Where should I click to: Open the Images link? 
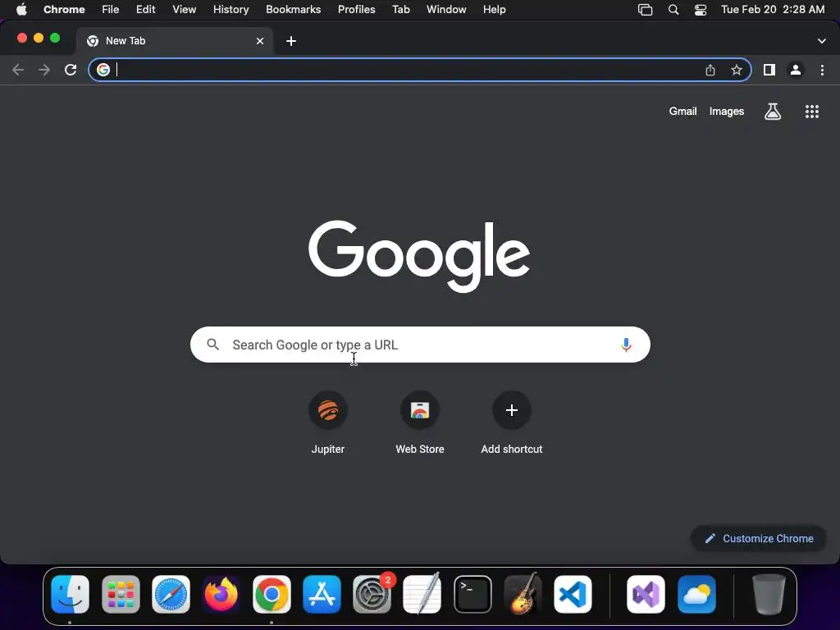click(727, 112)
